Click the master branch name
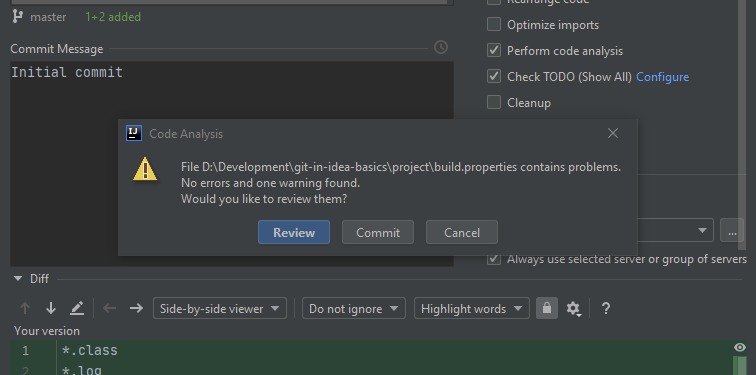 48,17
